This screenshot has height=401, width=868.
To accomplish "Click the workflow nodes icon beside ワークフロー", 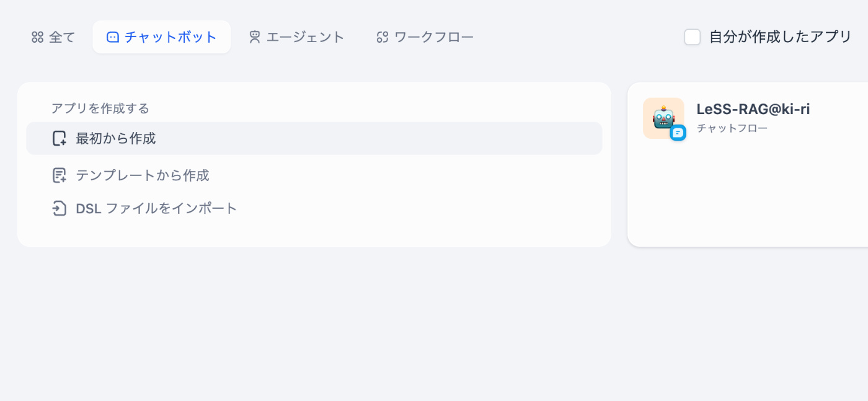I will point(382,37).
